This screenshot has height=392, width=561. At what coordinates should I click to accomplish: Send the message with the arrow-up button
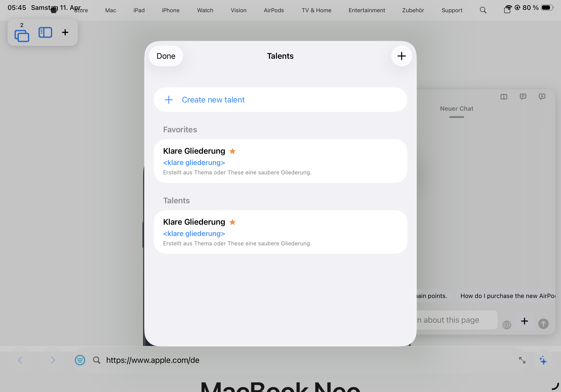click(x=543, y=324)
